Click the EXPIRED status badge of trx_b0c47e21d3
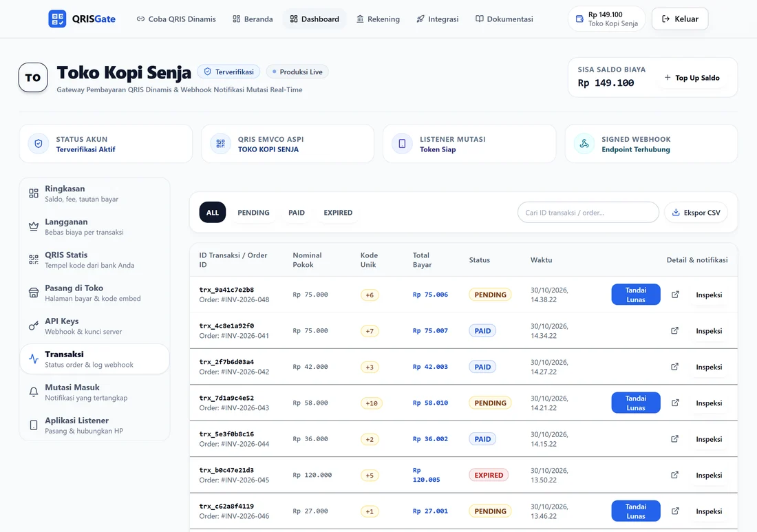Viewport: 757px width, 532px height. [x=489, y=475]
